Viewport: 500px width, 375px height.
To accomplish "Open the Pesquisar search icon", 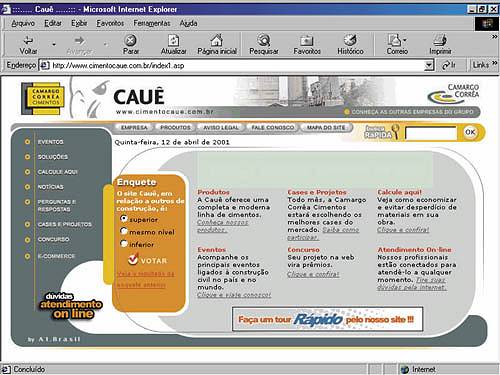I will pos(264,41).
